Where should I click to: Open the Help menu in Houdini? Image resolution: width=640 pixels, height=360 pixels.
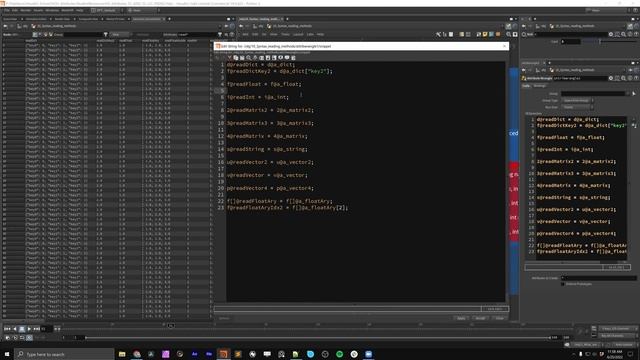(80, 10)
